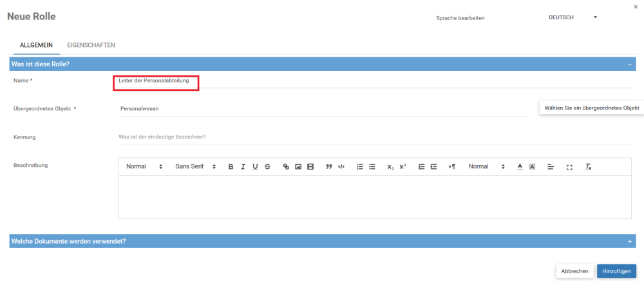
Task: Toggle underline formatting in description editor
Action: 255,167
